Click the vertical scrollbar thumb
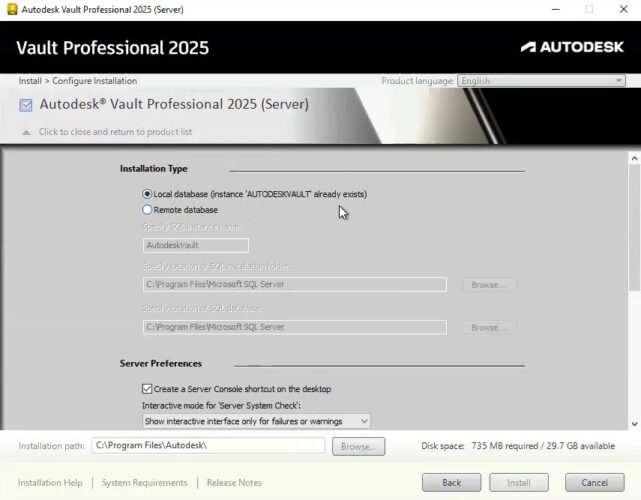This screenshot has width=641, height=500. point(634,227)
